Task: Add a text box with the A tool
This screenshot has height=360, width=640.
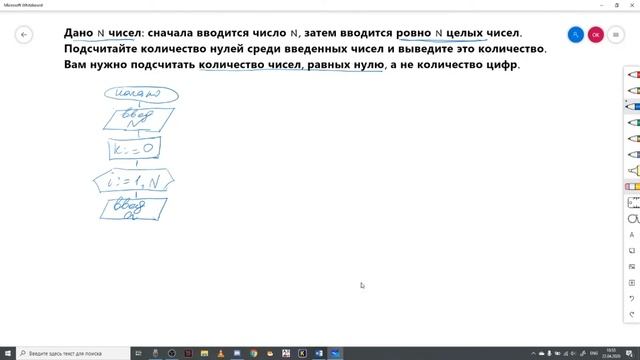Action: pos(632,235)
